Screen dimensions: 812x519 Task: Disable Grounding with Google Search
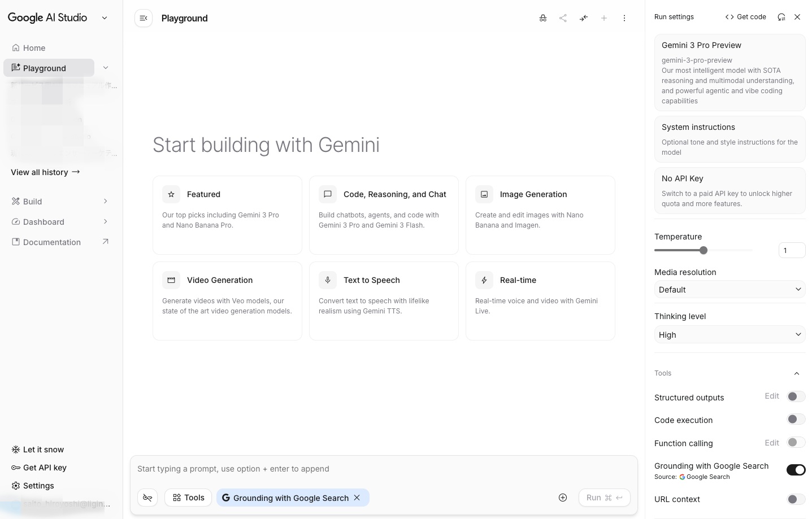(x=796, y=469)
